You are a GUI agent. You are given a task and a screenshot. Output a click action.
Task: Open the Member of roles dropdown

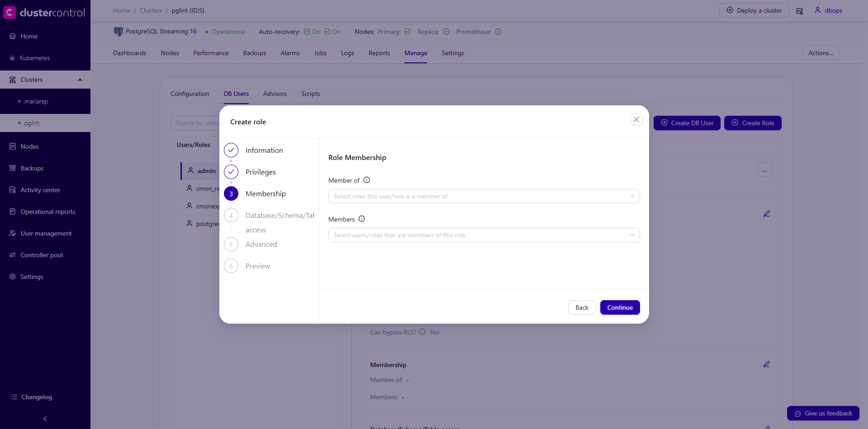(484, 196)
